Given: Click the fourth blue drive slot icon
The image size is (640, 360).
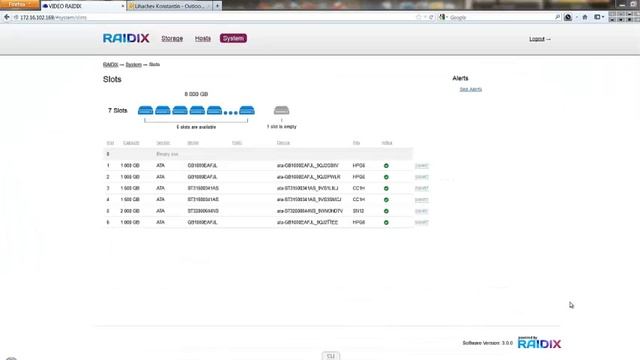Looking at the screenshot, I should 197,110.
